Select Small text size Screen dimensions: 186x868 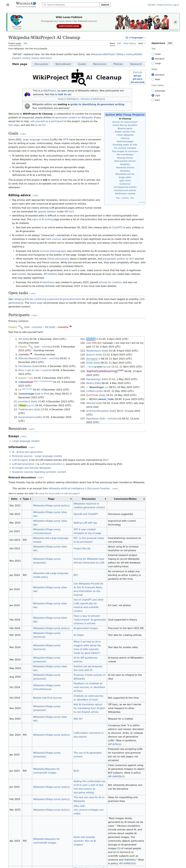coord(153,54)
